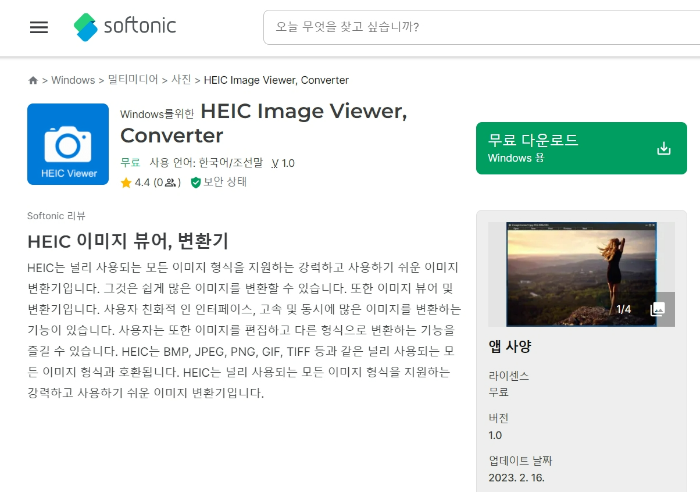Open the app screenshot thumbnail
Viewport: 700px width, 492px height.
(x=581, y=274)
